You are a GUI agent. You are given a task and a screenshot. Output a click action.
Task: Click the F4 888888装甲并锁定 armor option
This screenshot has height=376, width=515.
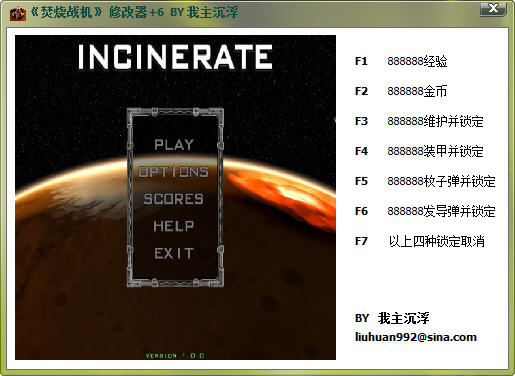coord(419,151)
